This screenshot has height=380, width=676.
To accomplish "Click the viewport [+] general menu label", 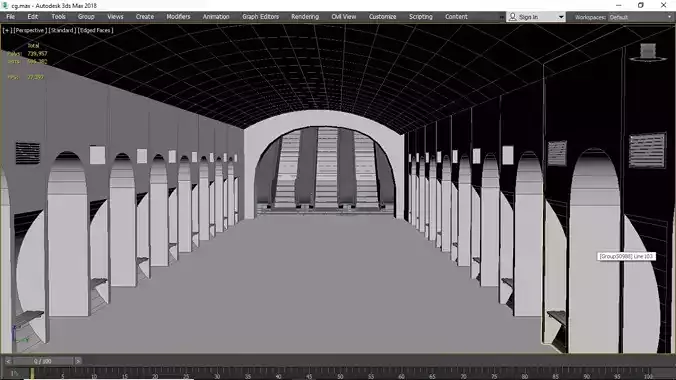I will click(7, 30).
